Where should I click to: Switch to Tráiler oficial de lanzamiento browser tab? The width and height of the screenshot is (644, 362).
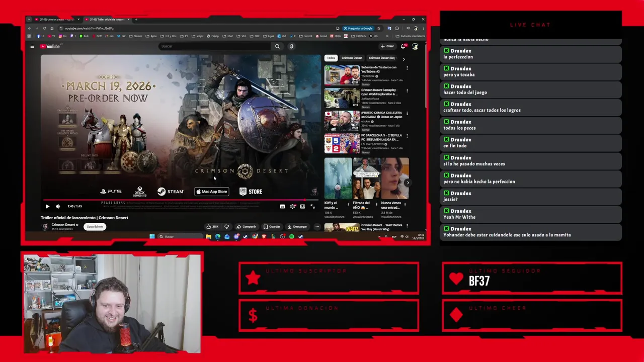click(x=106, y=19)
